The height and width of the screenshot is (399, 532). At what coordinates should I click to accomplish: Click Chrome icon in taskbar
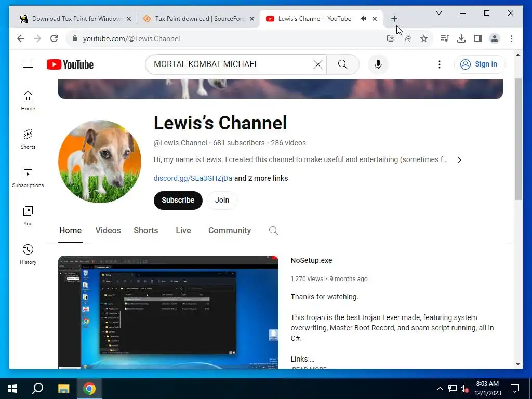click(89, 389)
